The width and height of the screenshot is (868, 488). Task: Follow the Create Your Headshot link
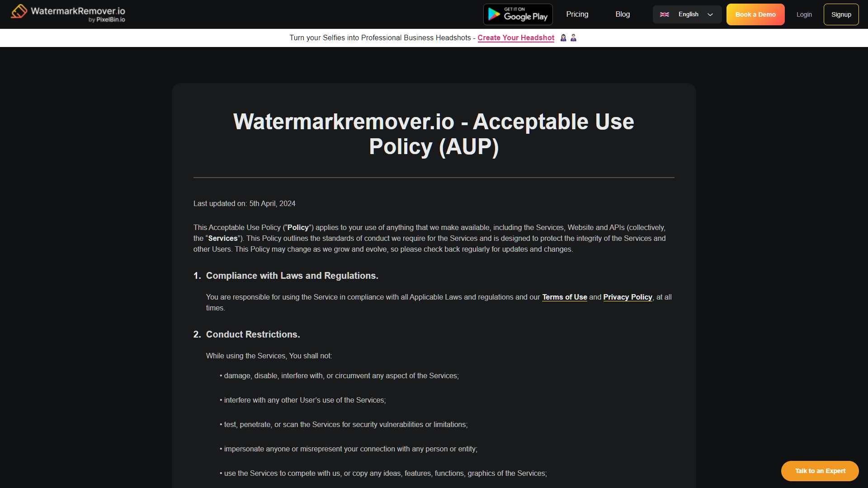(516, 38)
